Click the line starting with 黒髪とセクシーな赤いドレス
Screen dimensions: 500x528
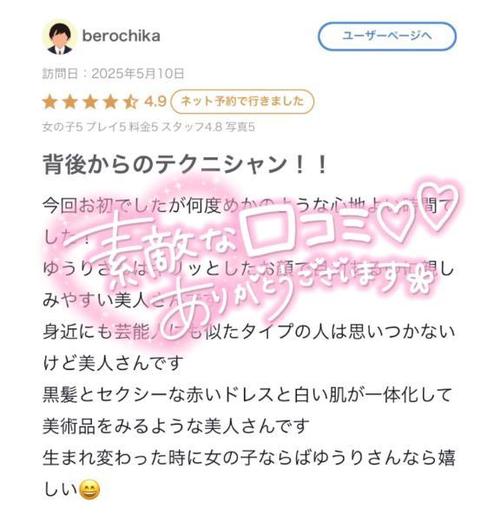tap(247, 395)
